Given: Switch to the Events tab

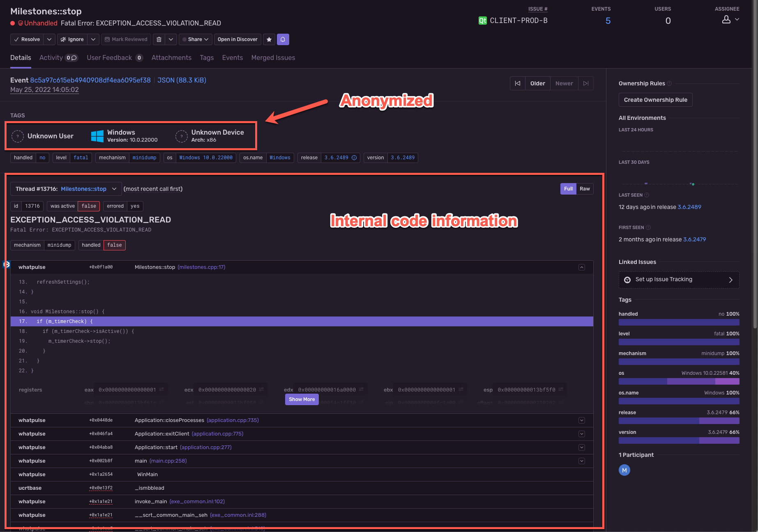Looking at the screenshot, I should 232,58.
